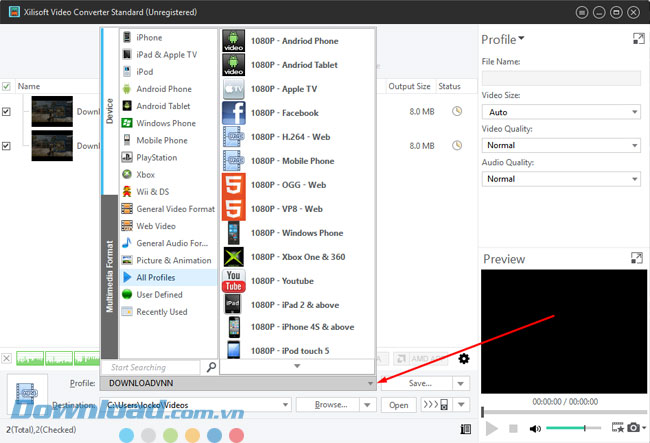Click the 1080P OGG Web HTML5 icon

pyautogui.click(x=234, y=185)
